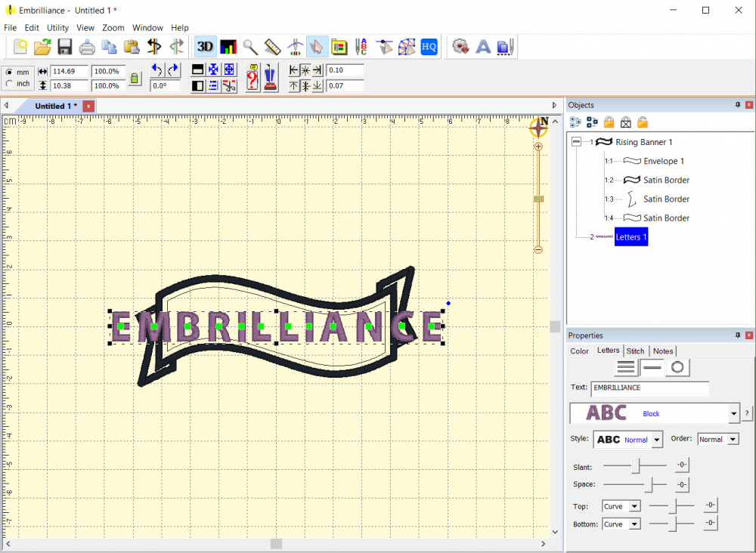The height and width of the screenshot is (553, 756).
Task: Open the Block font dropdown
Action: (733, 413)
